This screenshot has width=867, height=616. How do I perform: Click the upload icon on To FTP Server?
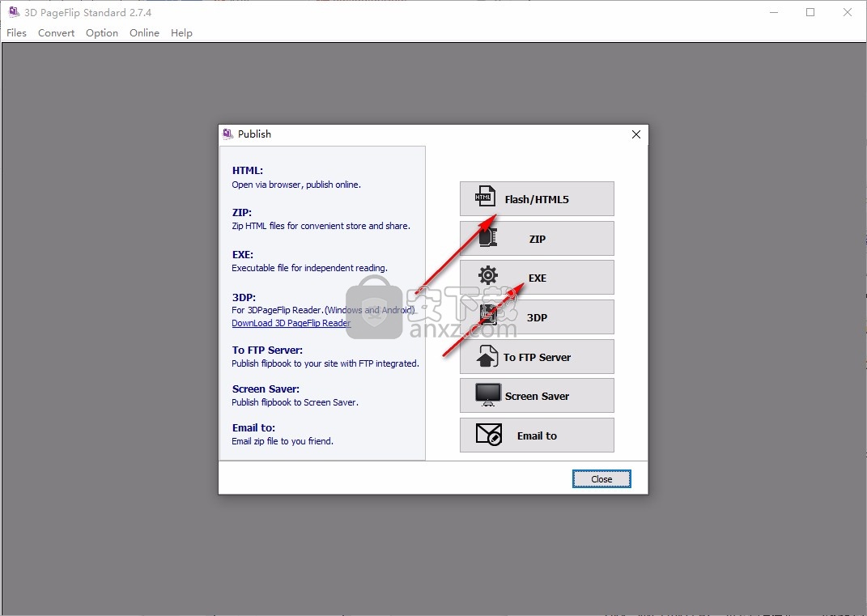coord(487,356)
